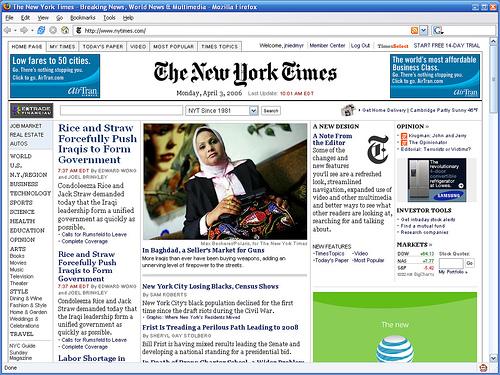Open the Help menu
This screenshot has width=500, height=375.
(128, 18)
